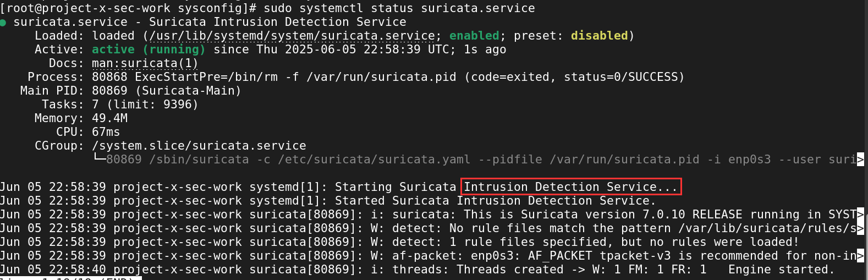Click the truncation arrow after 'running in SYST'
The height and width of the screenshot is (280, 868).
point(861,215)
